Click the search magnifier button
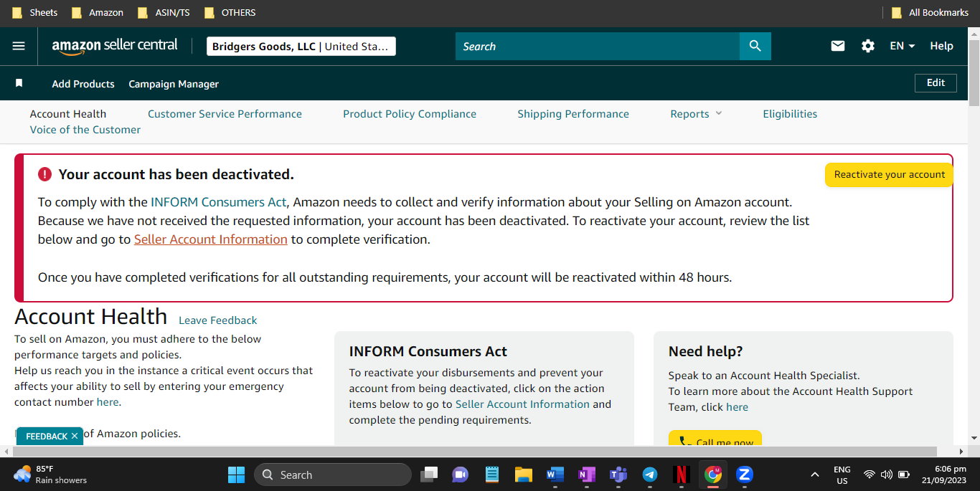Screen dimensions: 980x491 click(755, 46)
